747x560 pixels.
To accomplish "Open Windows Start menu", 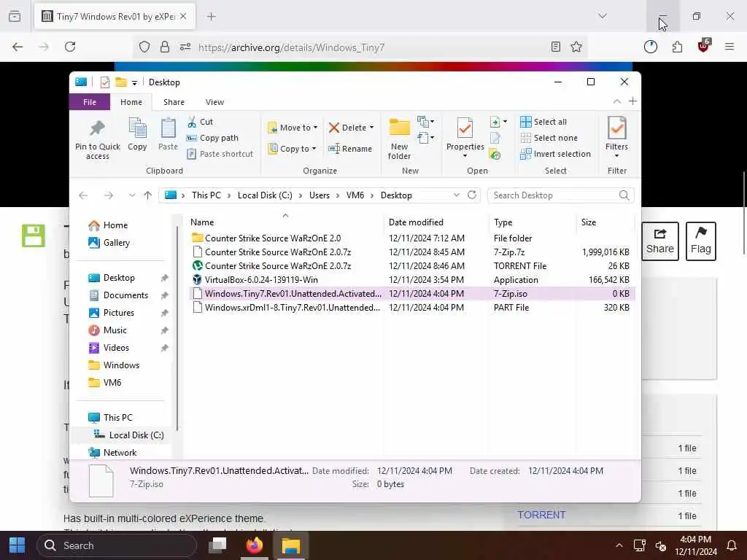I will point(18,545).
